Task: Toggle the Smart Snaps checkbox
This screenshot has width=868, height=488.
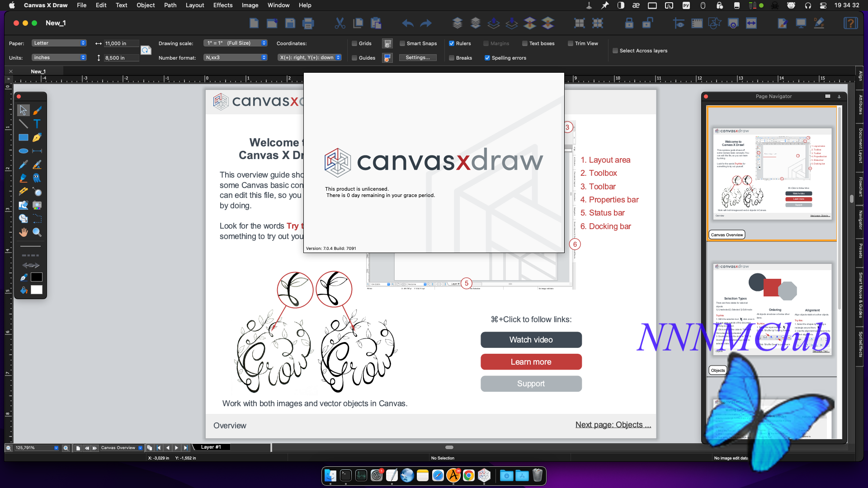Action: coord(402,43)
